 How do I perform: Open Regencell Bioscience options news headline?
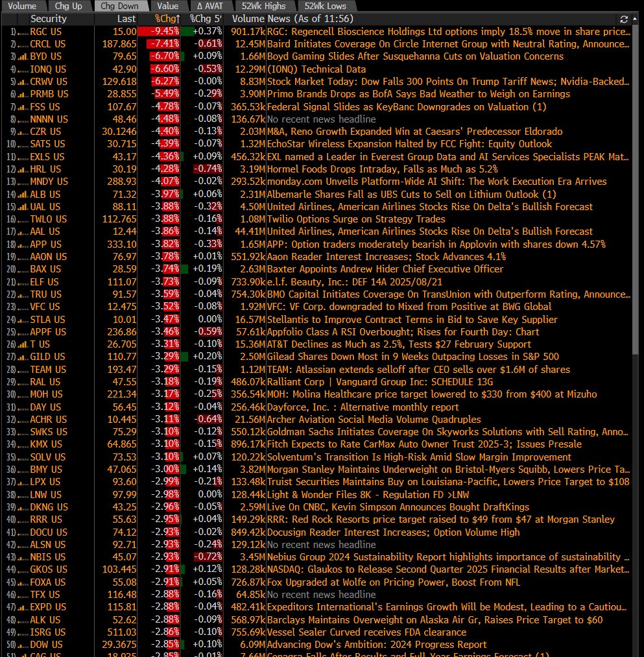(448, 32)
